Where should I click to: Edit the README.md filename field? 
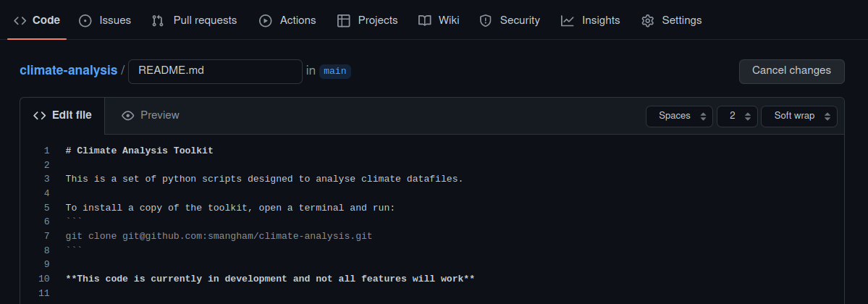pos(215,72)
